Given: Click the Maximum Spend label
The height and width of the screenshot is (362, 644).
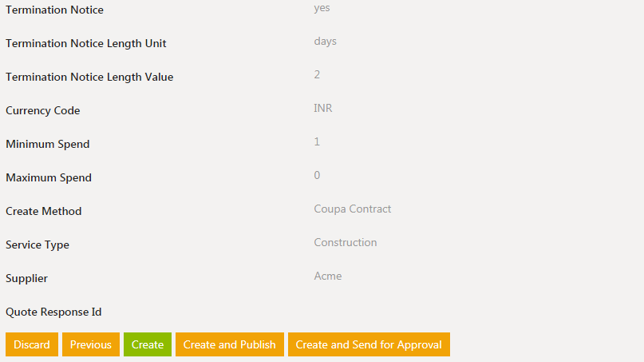Looking at the screenshot, I should coord(49,178).
